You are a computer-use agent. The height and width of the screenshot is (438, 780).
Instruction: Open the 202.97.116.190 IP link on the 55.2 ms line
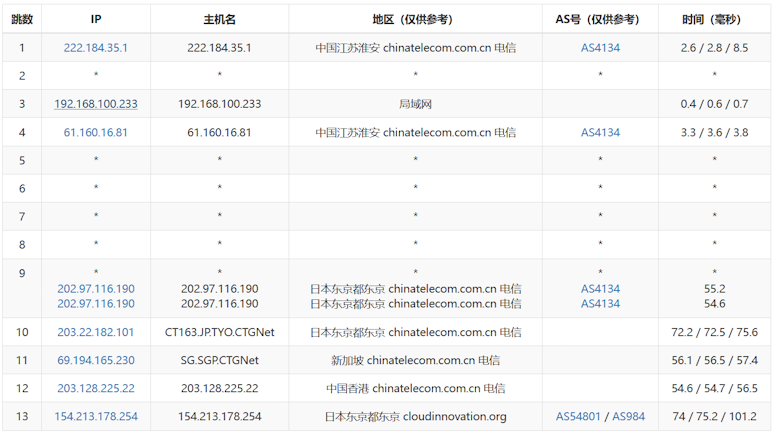(96, 289)
